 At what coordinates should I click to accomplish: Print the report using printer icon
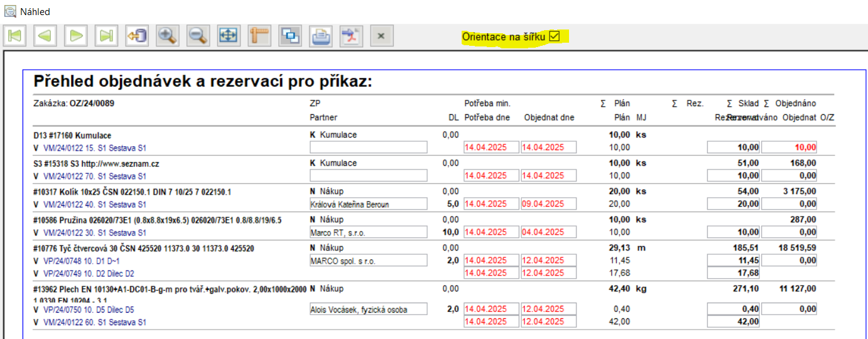[x=321, y=36]
